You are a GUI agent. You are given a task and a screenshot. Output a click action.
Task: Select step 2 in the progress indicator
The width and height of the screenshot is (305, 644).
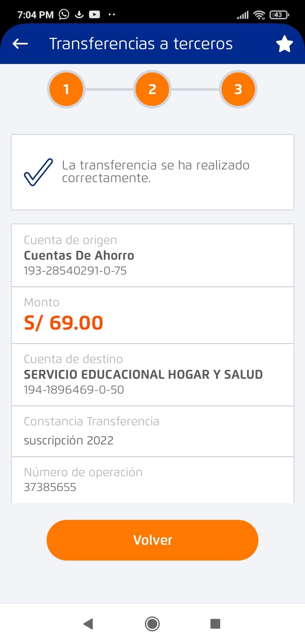[152, 89]
